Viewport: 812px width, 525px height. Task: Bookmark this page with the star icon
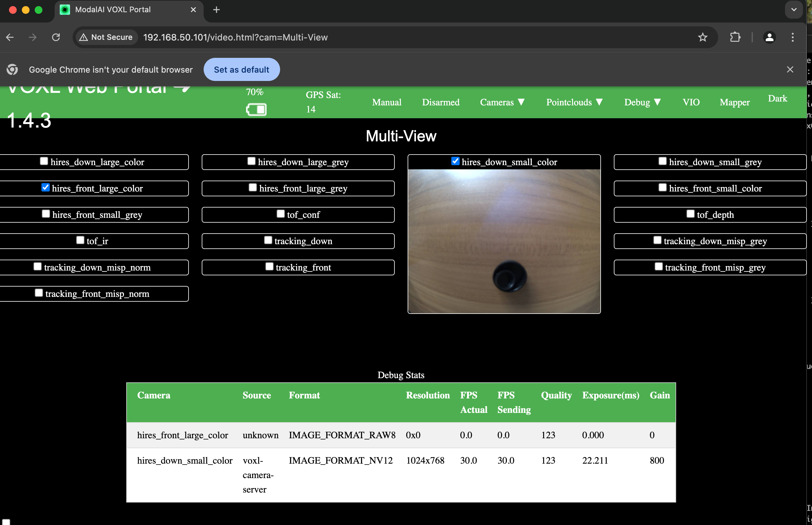pyautogui.click(x=702, y=37)
